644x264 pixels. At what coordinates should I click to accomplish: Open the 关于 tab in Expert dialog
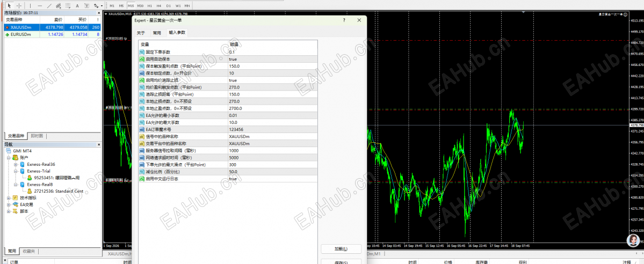point(141,33)
